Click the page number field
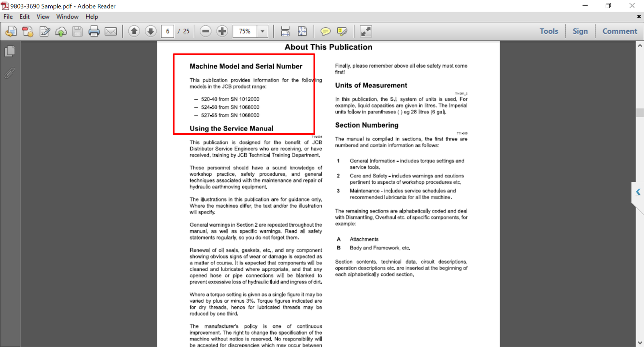 167,31
